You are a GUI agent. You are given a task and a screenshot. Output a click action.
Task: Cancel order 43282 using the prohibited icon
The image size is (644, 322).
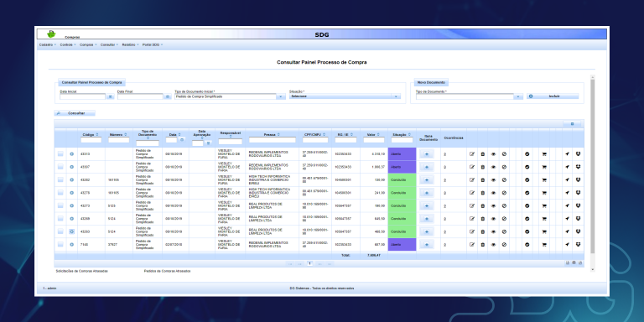pyautogui.click(x=504, y=180)
